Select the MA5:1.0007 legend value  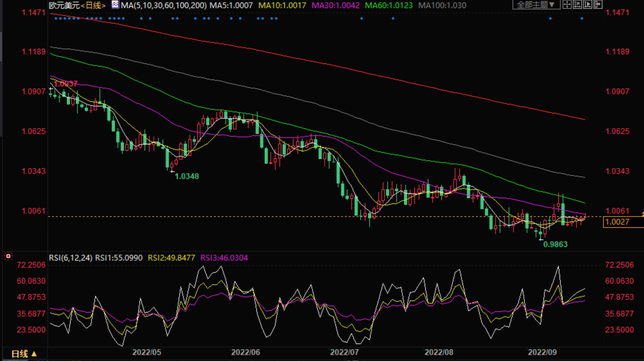pos(231,5)
